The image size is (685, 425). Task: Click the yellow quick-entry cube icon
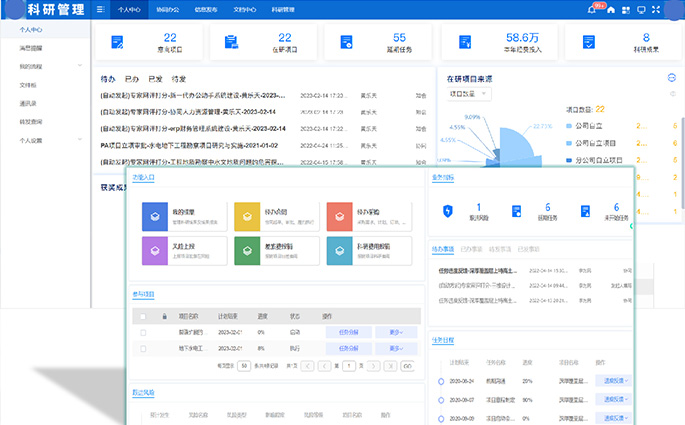245,214
